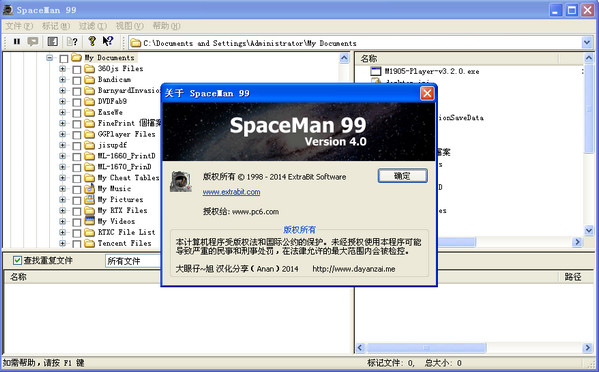This screenshot has width=599, height=372.
Task: Check the GGPlayer Files checkbox
Action: [x=77, y=135]
